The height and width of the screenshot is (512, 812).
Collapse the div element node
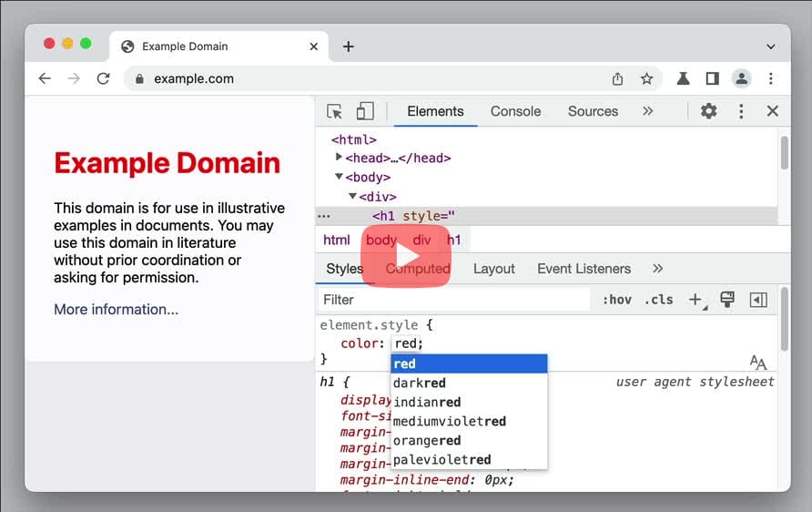pyautogui.click(x=352, y=197)
